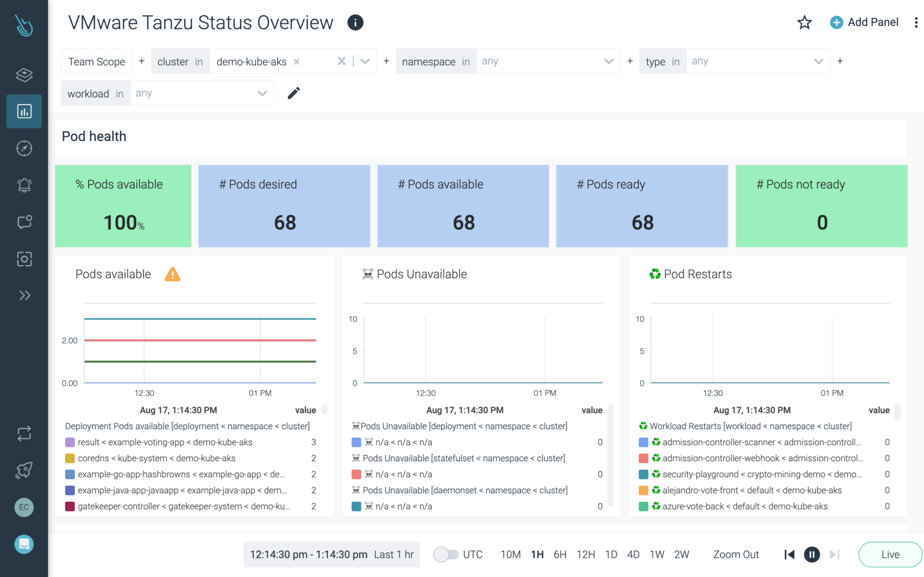Click Zoom Out in the time bar
Screen dimensions: 924x577
tap(736, 554)
